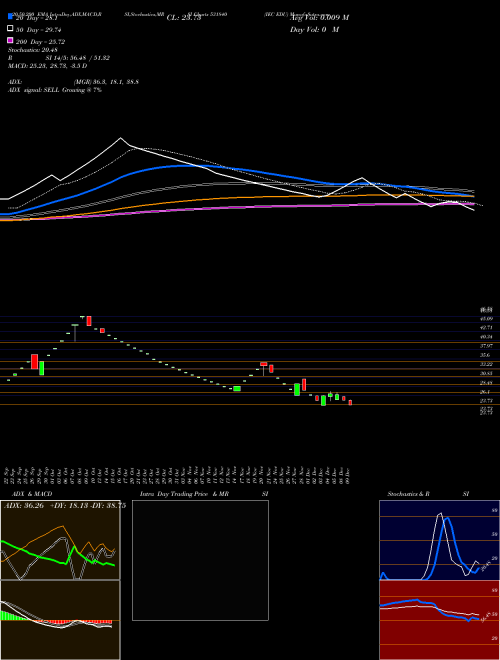Click the "Avg Vol: 0.009 M" label
The width and height of the screenshot is (500, 660).
(319, 18)
